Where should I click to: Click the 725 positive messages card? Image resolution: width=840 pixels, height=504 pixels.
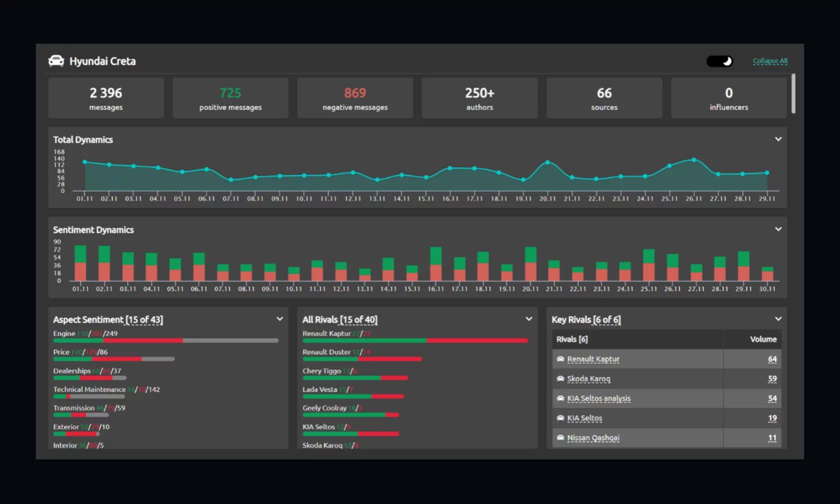[230, 98]
